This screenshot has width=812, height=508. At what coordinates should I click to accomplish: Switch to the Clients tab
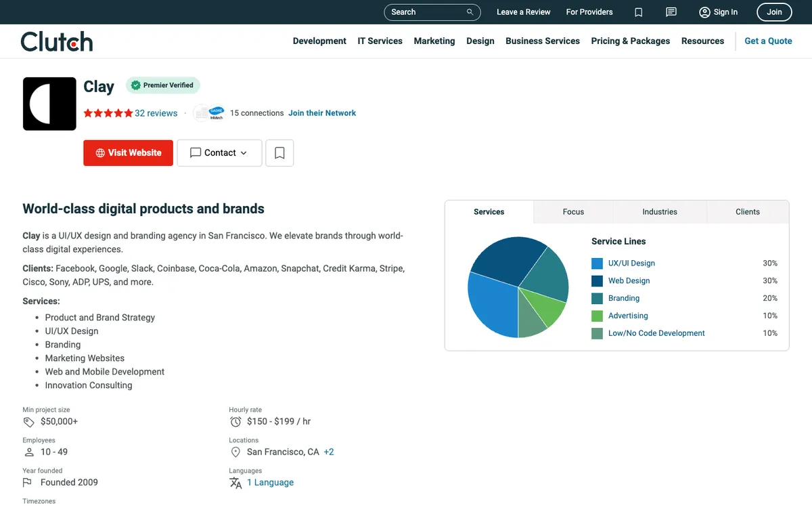[748, 212]
